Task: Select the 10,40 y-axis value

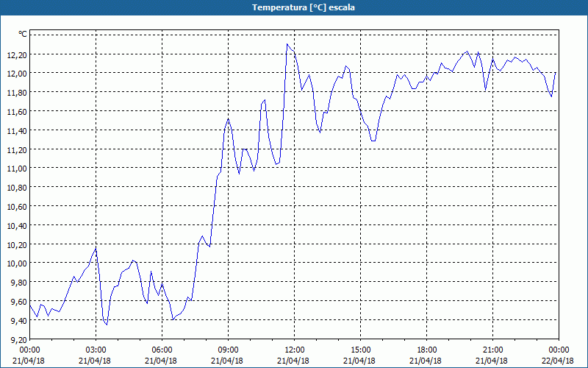Action: click(x=17, y=226)
